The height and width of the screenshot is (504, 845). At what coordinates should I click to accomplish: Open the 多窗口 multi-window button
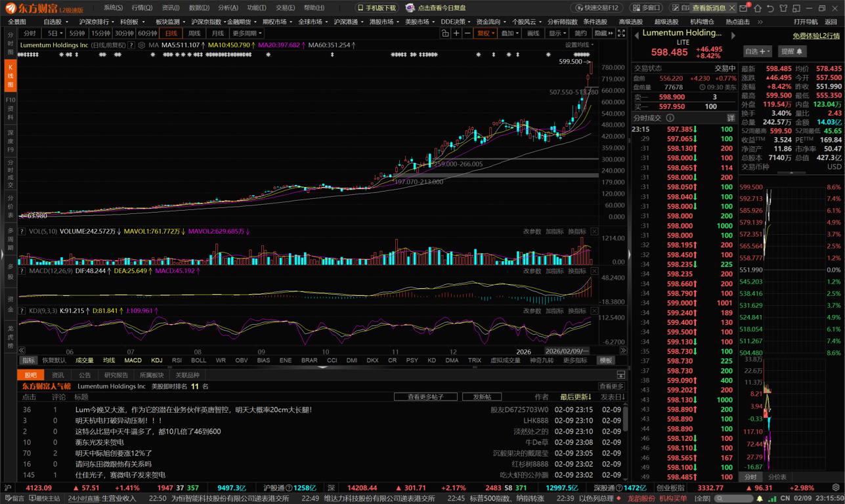(646, 8)
